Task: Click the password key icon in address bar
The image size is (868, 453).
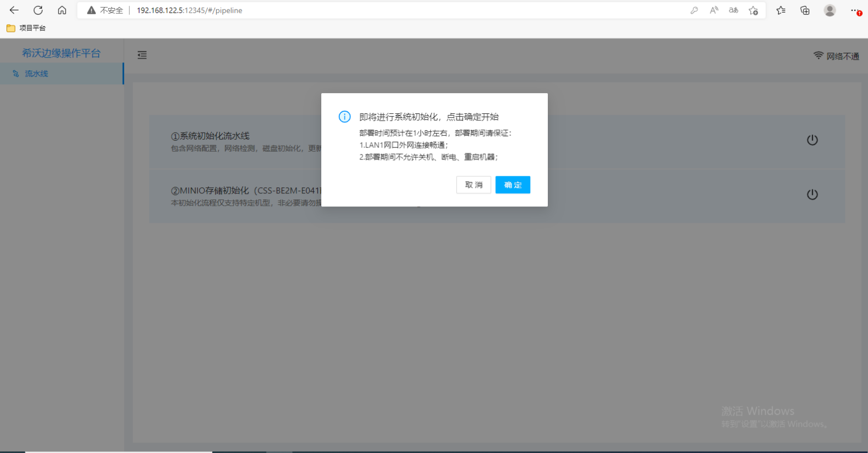Action: click(694, 10)
